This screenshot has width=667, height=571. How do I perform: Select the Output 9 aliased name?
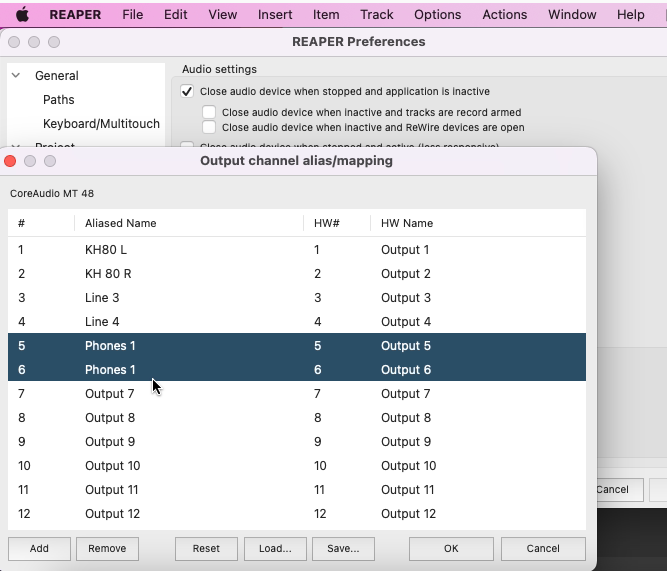pyautogui.click(x=110, y=442)
